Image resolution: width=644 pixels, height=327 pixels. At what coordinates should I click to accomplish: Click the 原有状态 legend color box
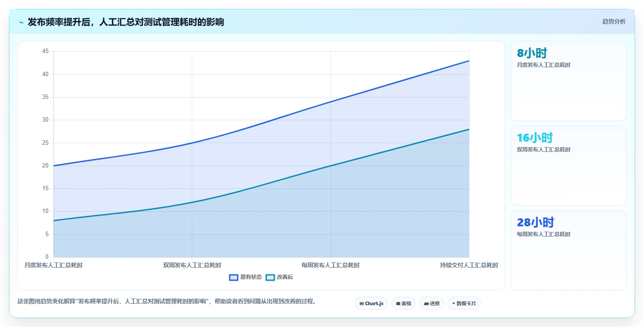(x=234, y=277)
